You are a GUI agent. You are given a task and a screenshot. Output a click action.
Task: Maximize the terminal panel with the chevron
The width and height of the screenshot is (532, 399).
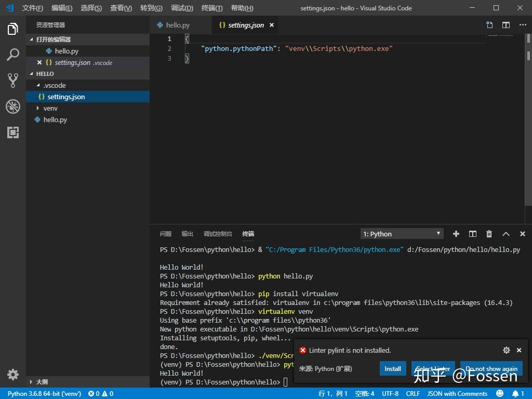[x=506, y=234]
